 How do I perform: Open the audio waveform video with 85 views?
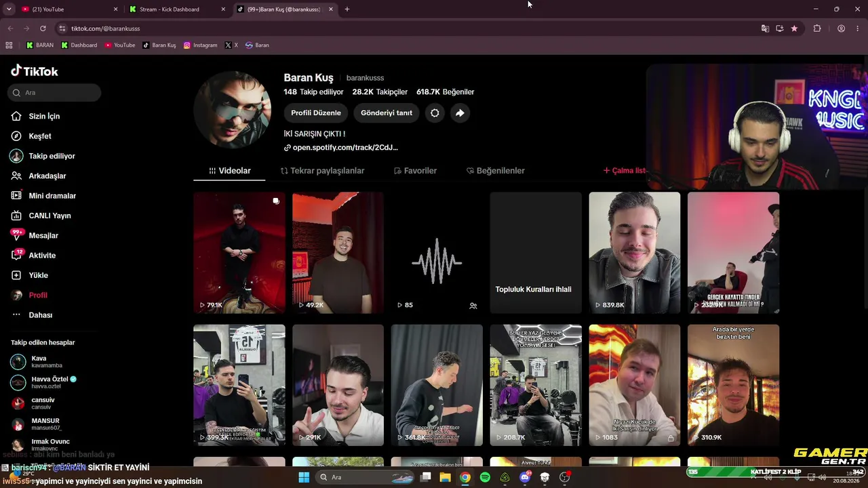[437, 253]
